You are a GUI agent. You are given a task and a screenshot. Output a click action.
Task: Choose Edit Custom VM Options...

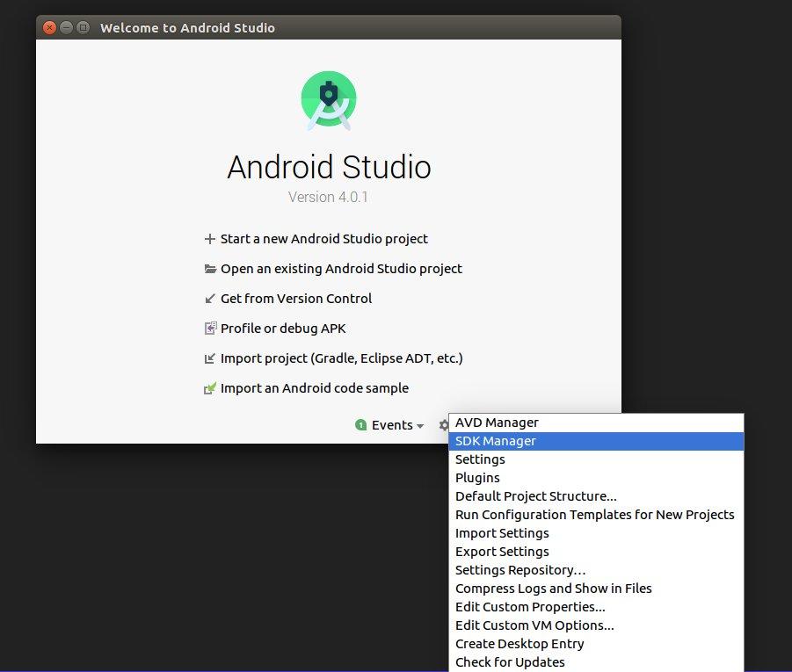[596, 625]
